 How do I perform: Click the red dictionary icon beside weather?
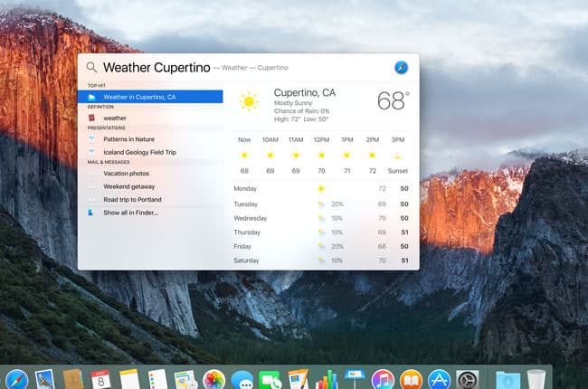coord(91,118)
